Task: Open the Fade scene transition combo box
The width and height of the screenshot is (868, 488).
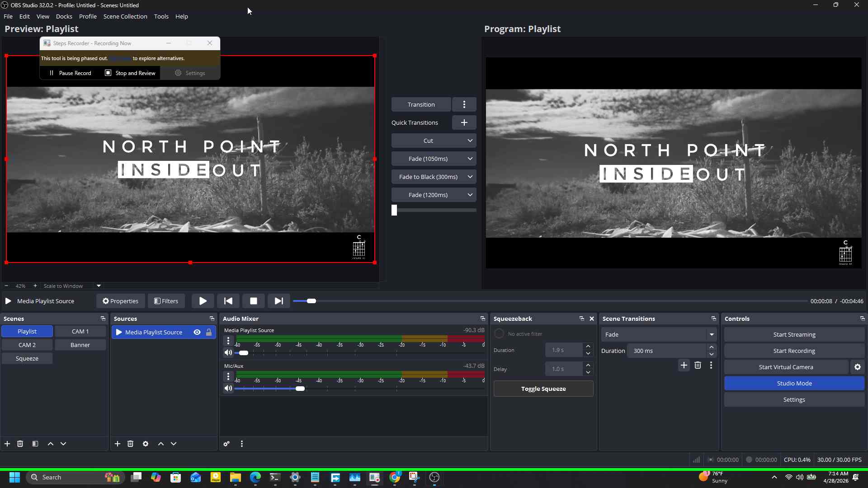Action: point(659,334)
